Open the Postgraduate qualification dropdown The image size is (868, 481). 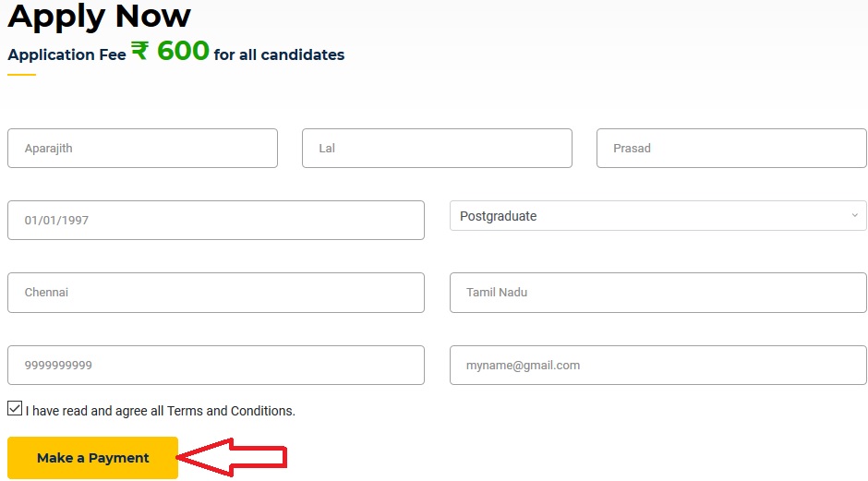[657, 216]
